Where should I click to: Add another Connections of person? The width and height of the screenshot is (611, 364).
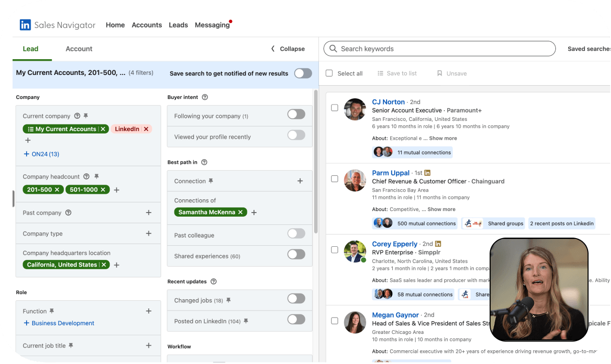[x=254, y=213]
